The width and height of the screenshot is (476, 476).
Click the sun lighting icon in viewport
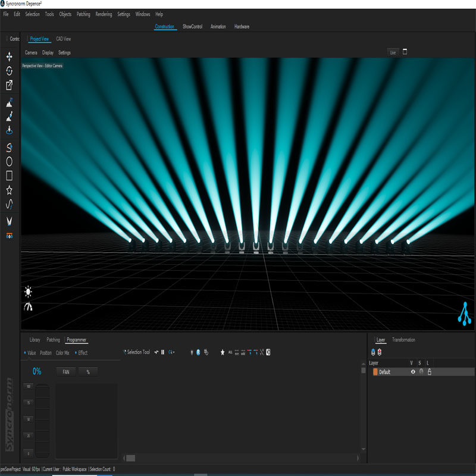(28, 292)
